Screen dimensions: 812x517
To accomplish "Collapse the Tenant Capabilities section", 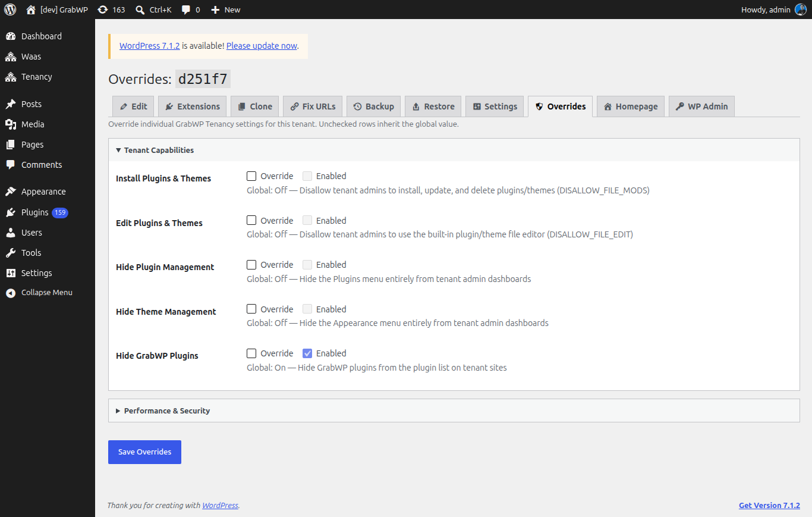I will (x=454, y=150).
